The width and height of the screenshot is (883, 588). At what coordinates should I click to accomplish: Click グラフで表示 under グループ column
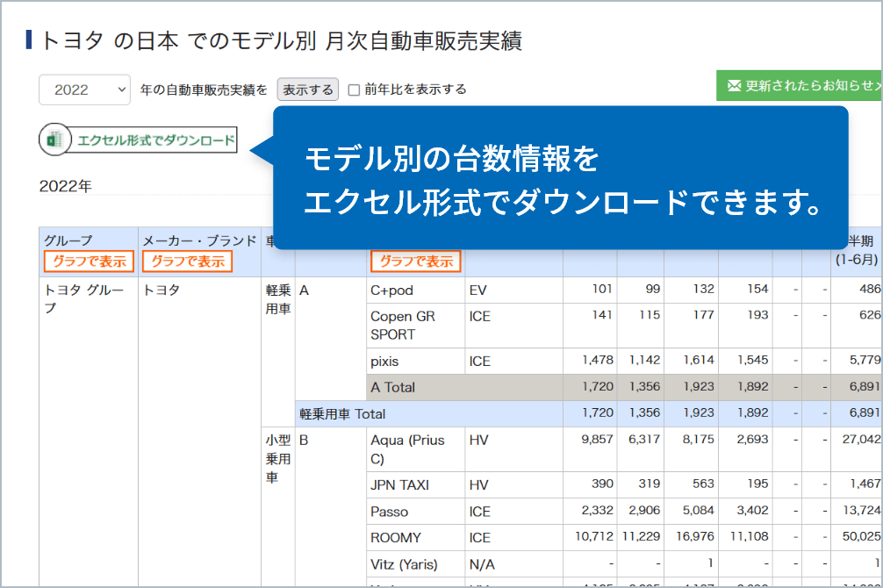89,262
